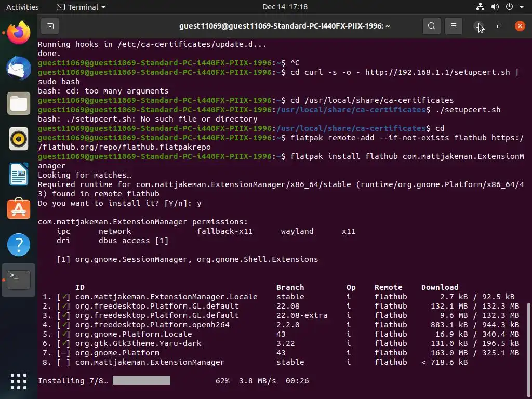Click org.freedesktop.Platform.openh264 text
Image resolution: width=532 pixels, height=399 pixels.
[x=152, y=325]
